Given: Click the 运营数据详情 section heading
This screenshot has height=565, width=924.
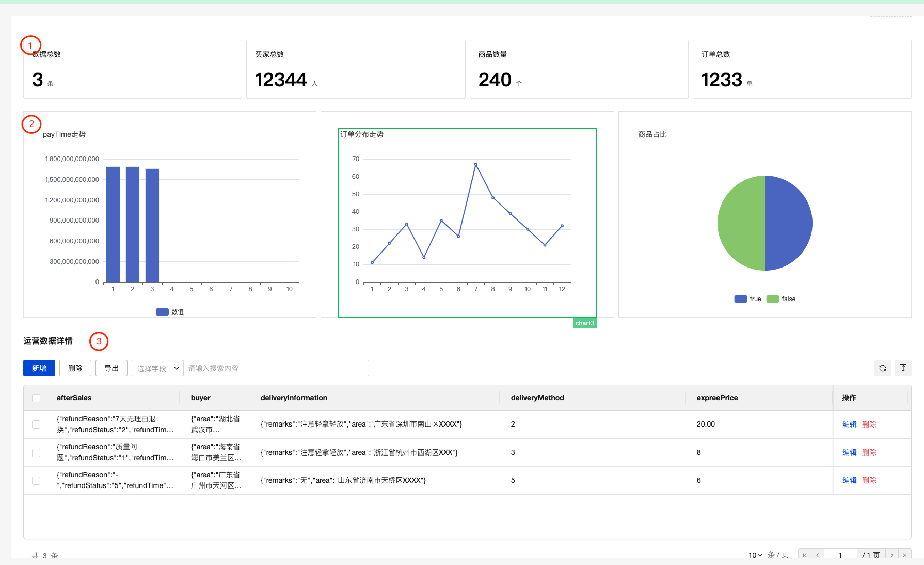Looking at the screenshot, I should pyautogui.click(x=48, y=341).
